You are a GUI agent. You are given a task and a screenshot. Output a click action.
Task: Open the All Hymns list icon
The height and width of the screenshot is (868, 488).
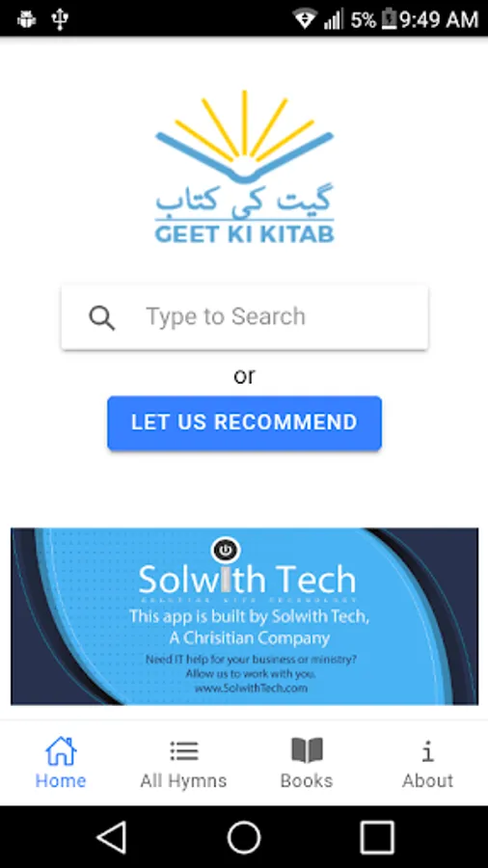[183, 751]
